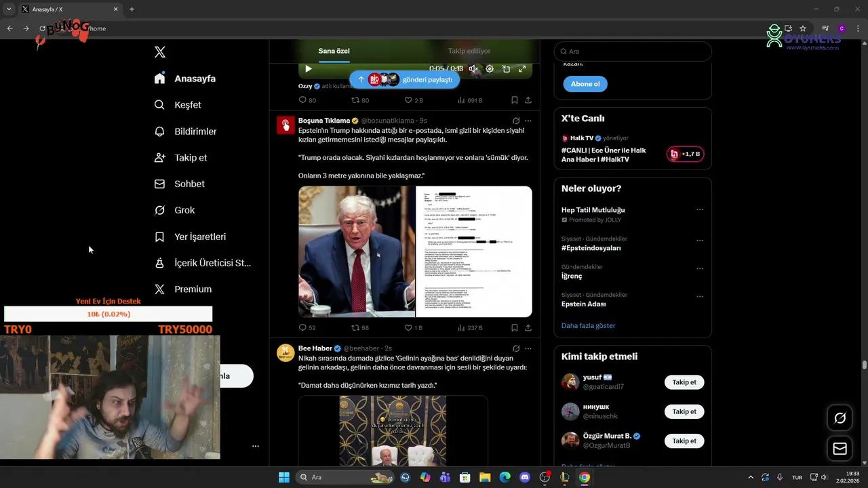Screen dimensions: 868x488
Task: Follow Özgür Murat B. with Takip et
Action: click(x=684, y=441)
